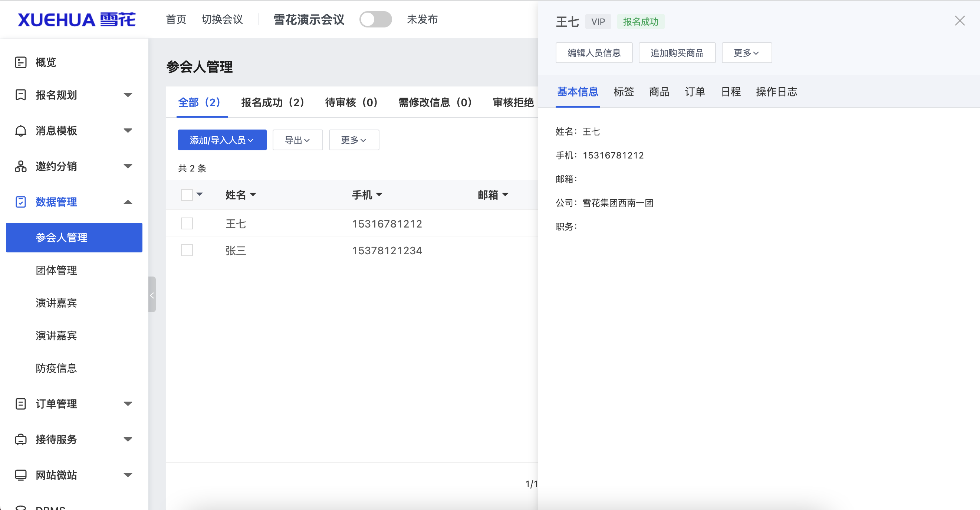Click the 概览 overview icon

click(20, 62)
